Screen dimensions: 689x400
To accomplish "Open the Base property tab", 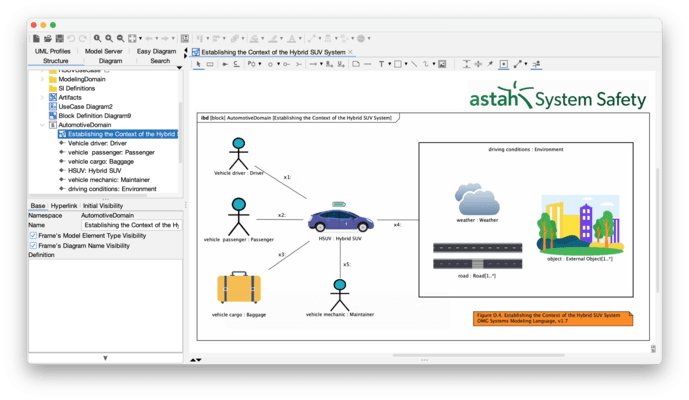I will [x=38, y=206].
